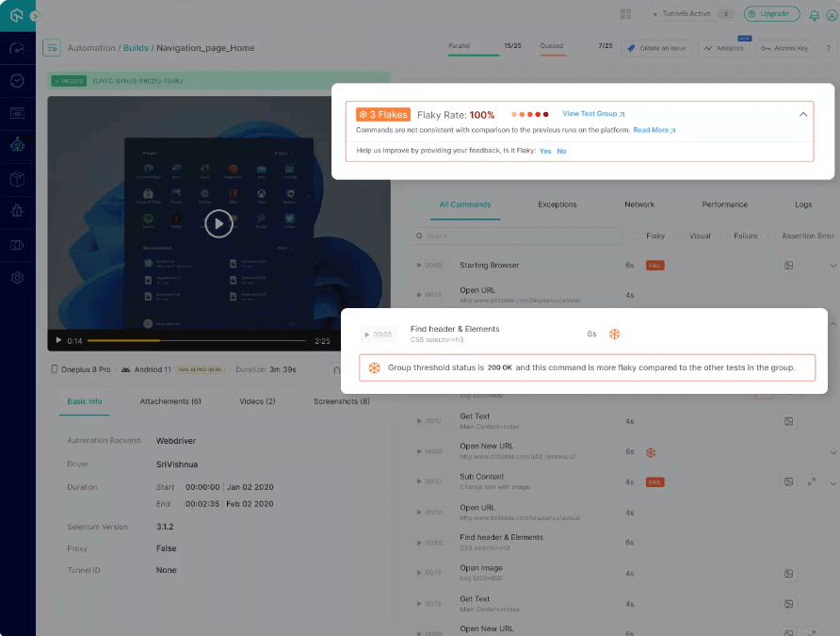Click flaky snowflake icon on Find header & Elements

click(615, 334)
